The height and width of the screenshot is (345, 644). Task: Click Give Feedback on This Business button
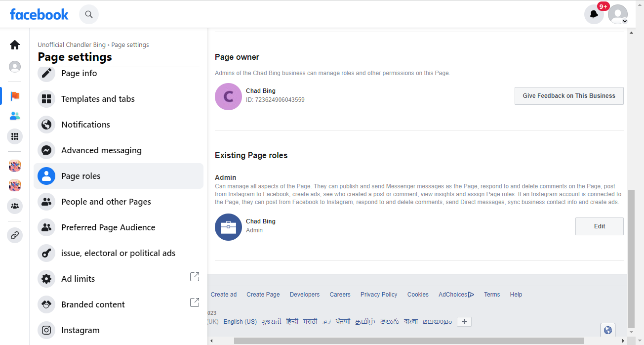[569, 96]
